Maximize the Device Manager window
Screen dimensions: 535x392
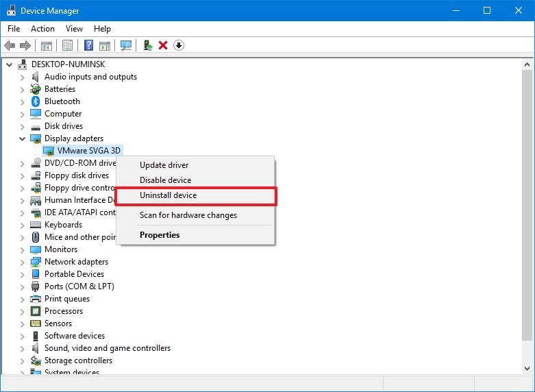pos(487,10)
